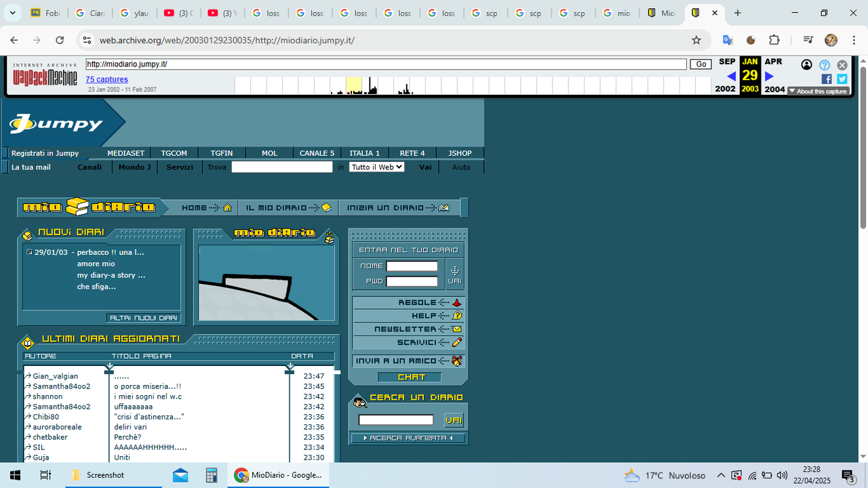Screen dimensions: 868x488
Task: Click the yellow capture bar in the timeline
Action: (353, 84)
